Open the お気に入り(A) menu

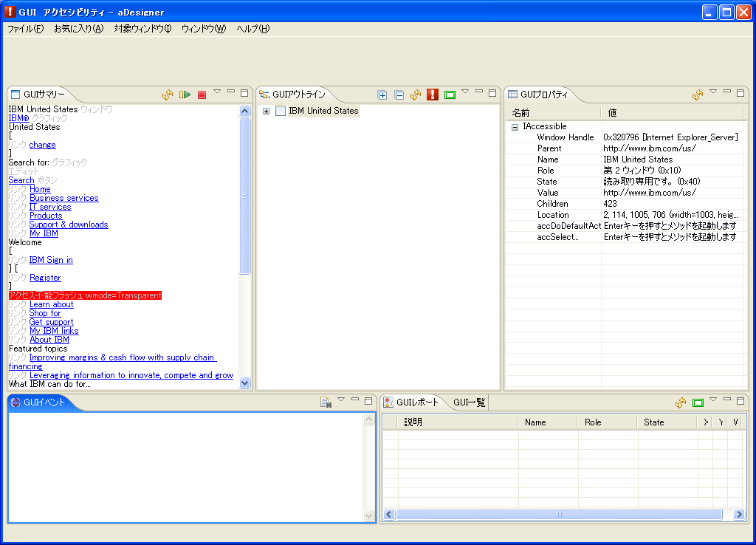(x=78, y=29)
